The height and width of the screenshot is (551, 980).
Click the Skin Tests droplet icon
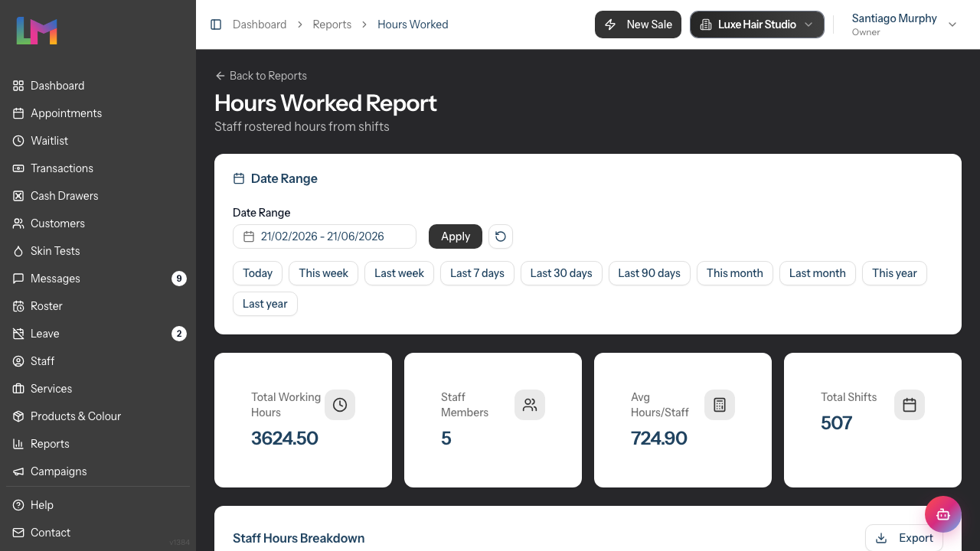pyautogui.click(x=18, y=251)
